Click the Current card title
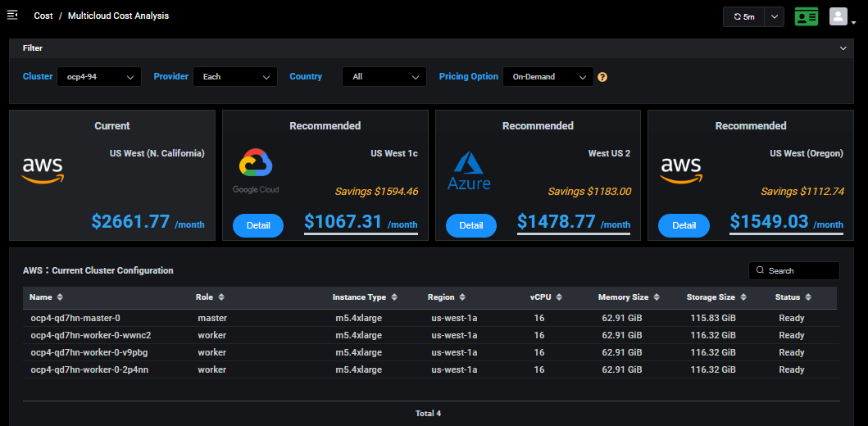 click(111, 125)
